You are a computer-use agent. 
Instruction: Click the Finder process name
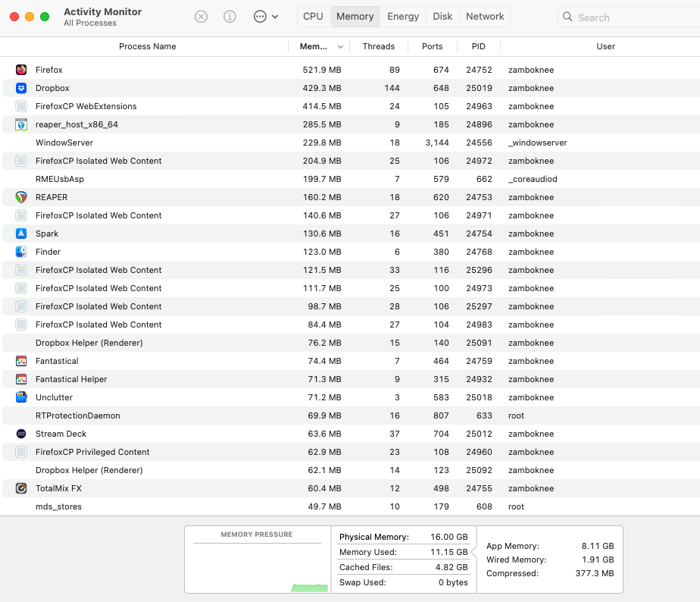[x=48, y=252]
